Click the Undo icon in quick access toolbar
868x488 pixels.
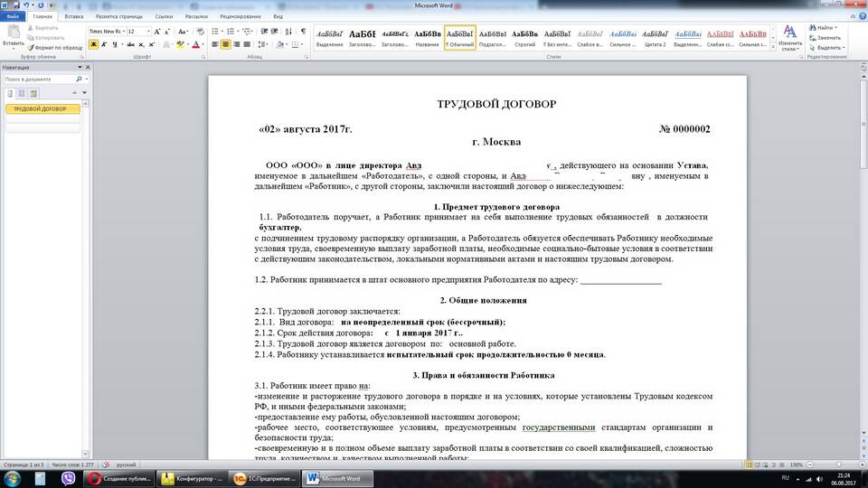point(26,5)
